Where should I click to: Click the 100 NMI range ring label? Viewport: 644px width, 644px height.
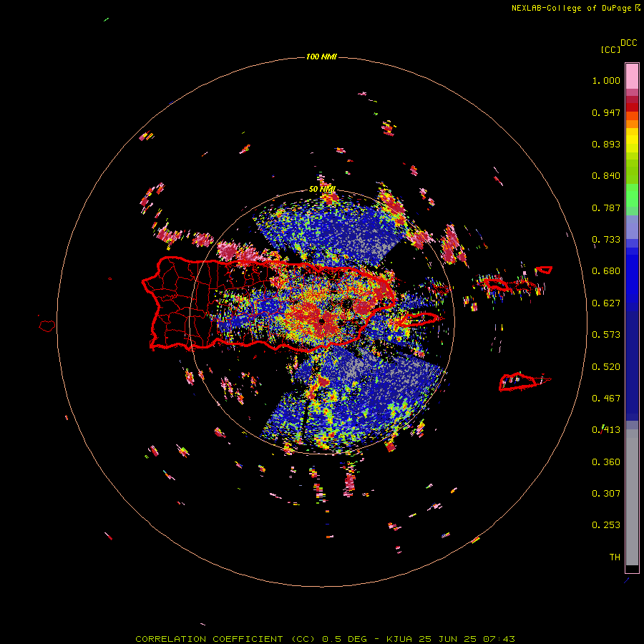(321, 57)
